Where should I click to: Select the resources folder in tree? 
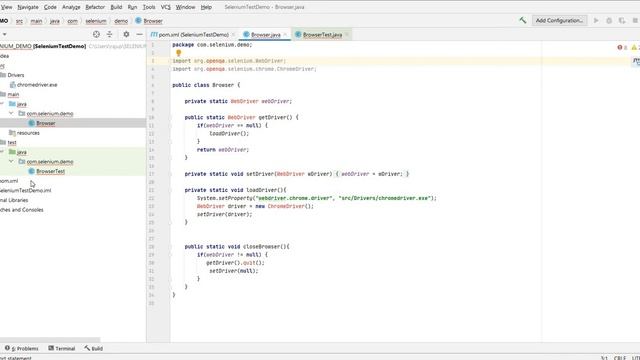(x=28, y=133)
